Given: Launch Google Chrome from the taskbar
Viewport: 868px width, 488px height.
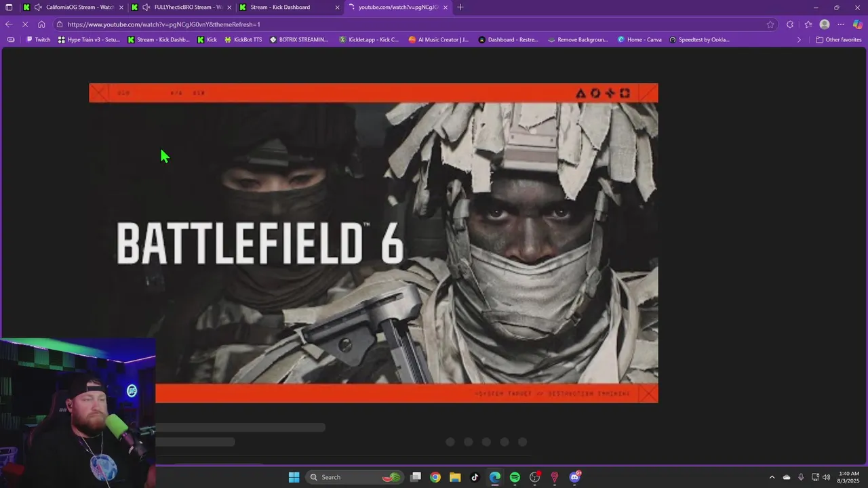Looking at the screenshot, I should [435, 477].
